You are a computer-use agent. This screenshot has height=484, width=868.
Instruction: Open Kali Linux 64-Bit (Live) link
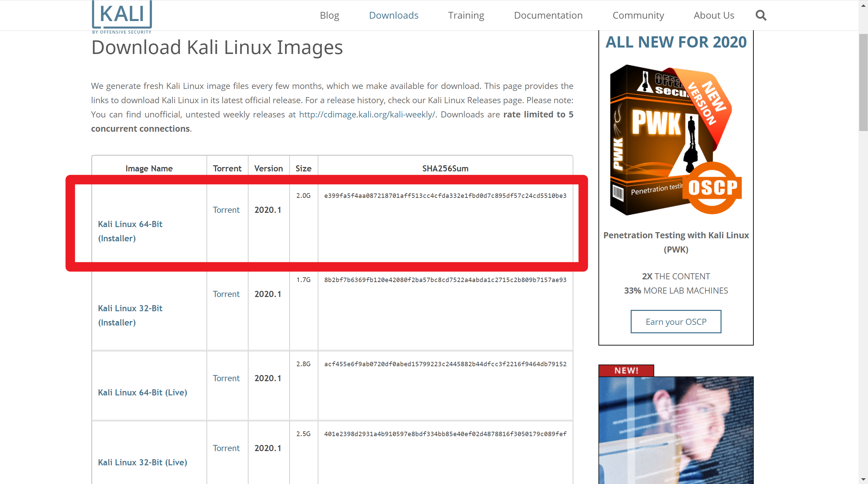142,392
